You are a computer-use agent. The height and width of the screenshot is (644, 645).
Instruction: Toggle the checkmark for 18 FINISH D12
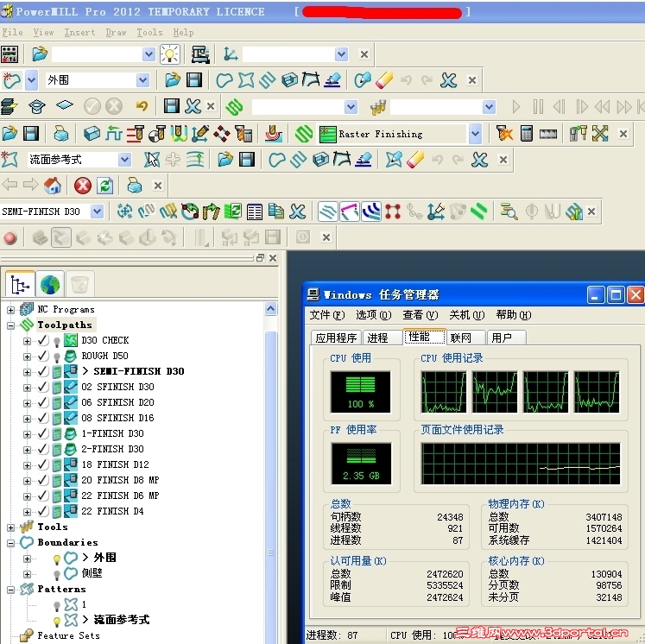point(43,464)
